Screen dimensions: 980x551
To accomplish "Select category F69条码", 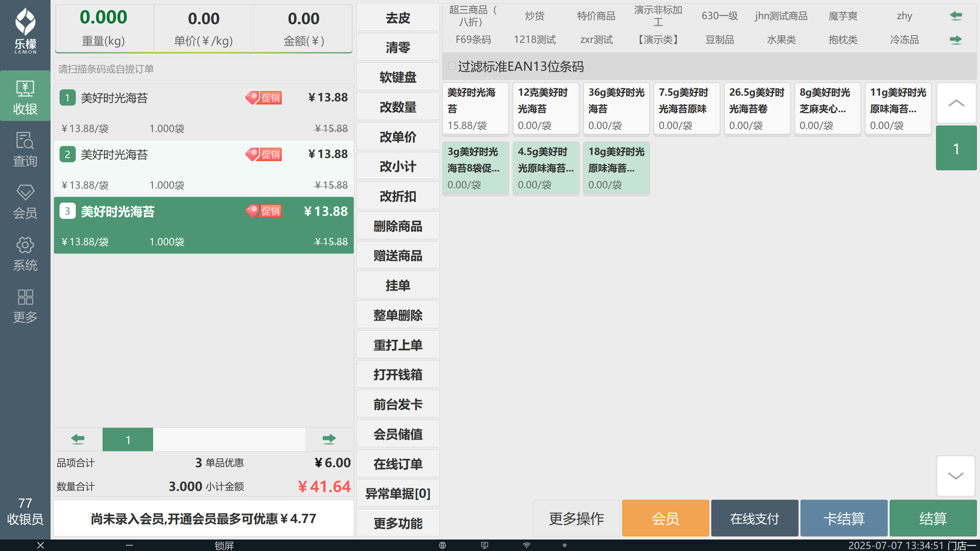I will [473, 40].
